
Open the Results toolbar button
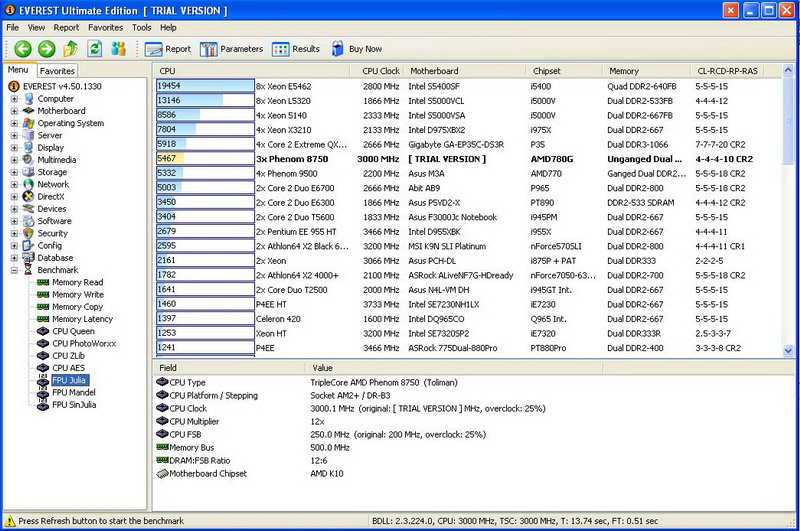296,49
